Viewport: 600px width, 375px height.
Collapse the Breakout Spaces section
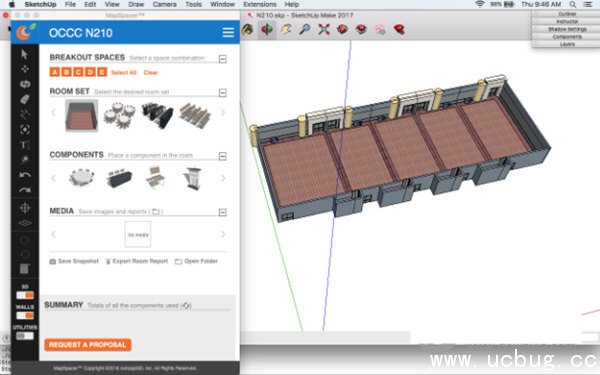tap(223, 59)
